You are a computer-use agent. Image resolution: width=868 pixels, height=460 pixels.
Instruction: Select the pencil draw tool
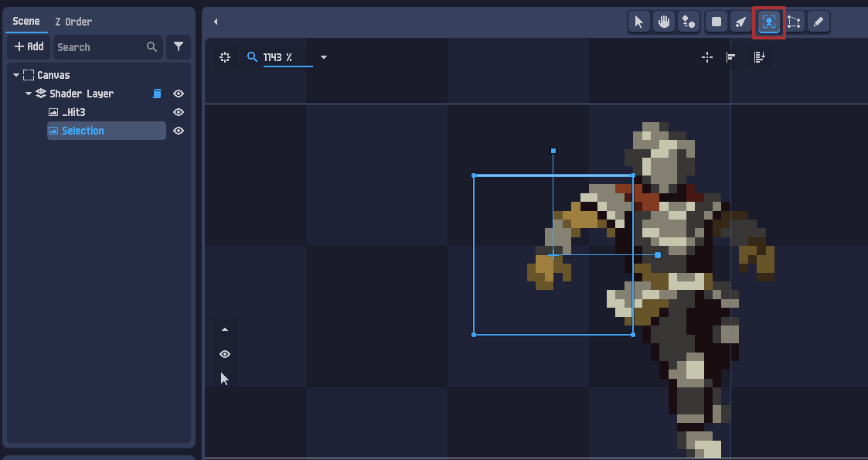[x=819, y=22]
